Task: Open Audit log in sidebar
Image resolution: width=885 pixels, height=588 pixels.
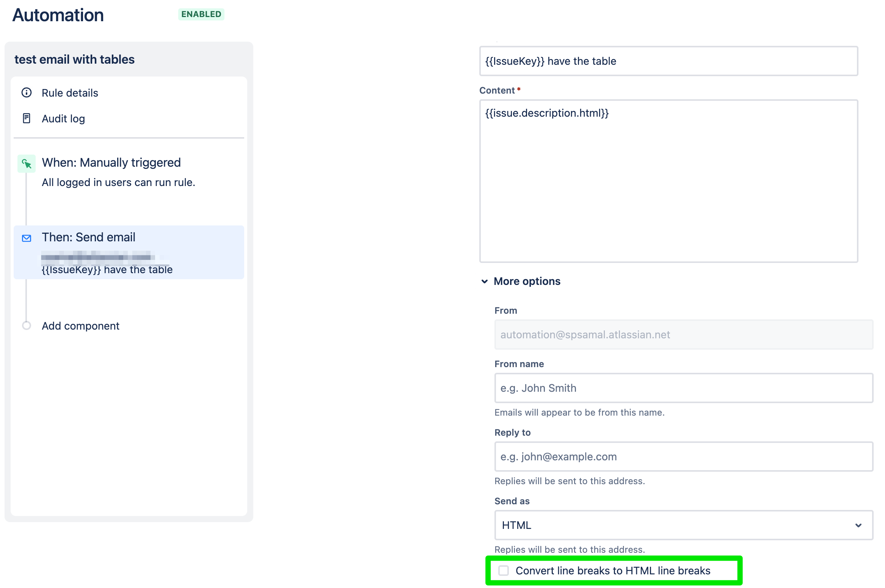Action: (63, 119)
